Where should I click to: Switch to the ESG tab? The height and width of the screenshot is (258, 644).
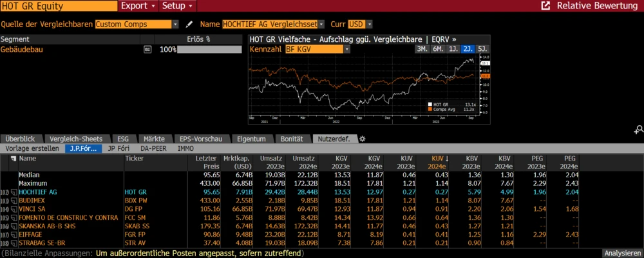(x=123, y=139)
